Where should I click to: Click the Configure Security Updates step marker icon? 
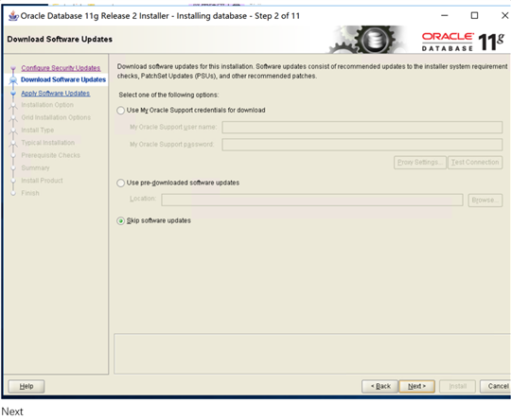13,69
